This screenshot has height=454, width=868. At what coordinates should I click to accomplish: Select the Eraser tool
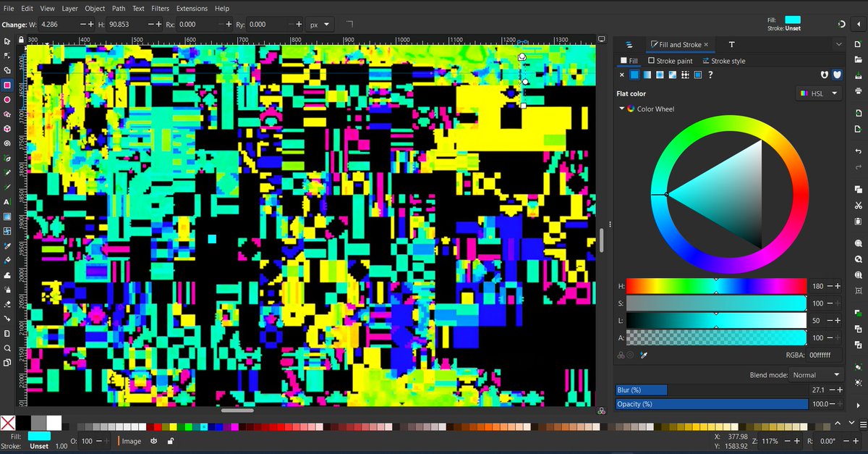[x=7, y=304]
